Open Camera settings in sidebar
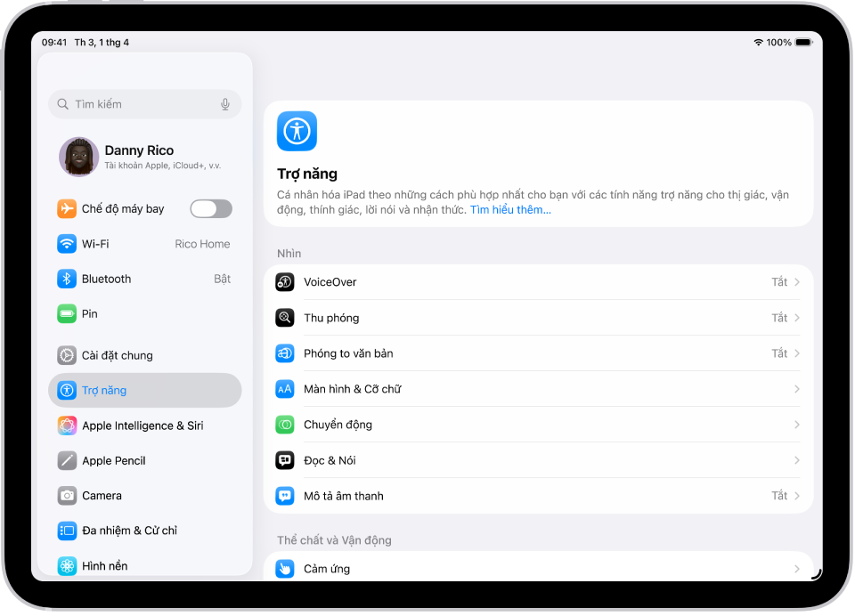 coord(144,496)
